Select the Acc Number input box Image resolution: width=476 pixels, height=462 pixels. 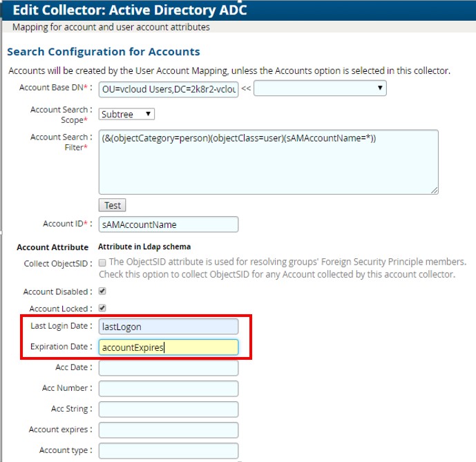click(169, 389)
